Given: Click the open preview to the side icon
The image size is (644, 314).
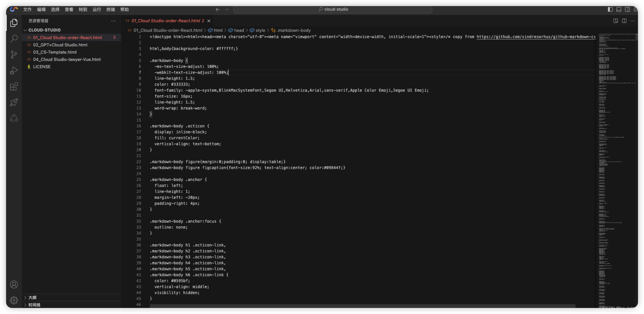Looking at the screenshot, I should click(x=616, y=21).
